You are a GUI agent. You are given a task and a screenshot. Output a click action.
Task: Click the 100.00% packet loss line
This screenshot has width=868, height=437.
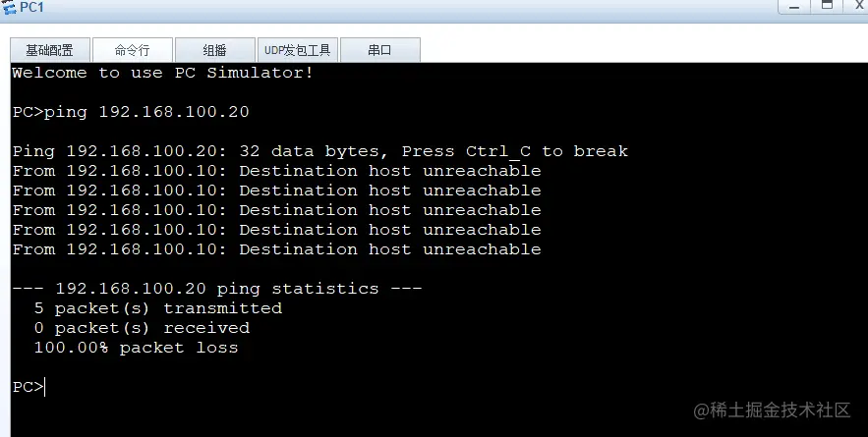click(x=136, y=348)
